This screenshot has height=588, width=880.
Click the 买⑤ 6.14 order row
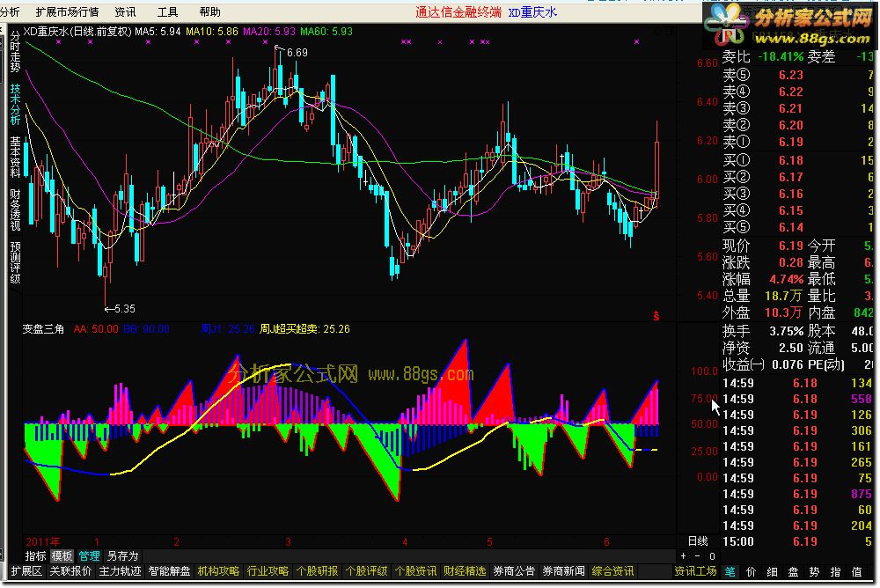coord(798,227)
